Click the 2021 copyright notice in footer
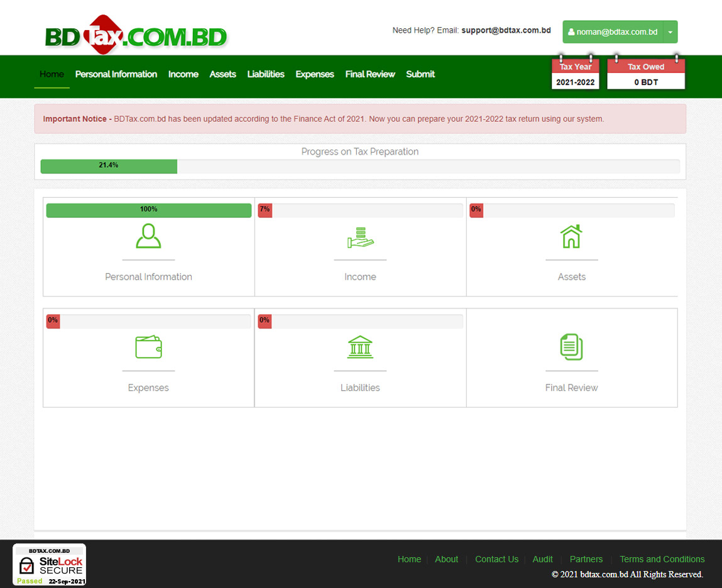Screen dimensions: 722x588 point(627,574)
